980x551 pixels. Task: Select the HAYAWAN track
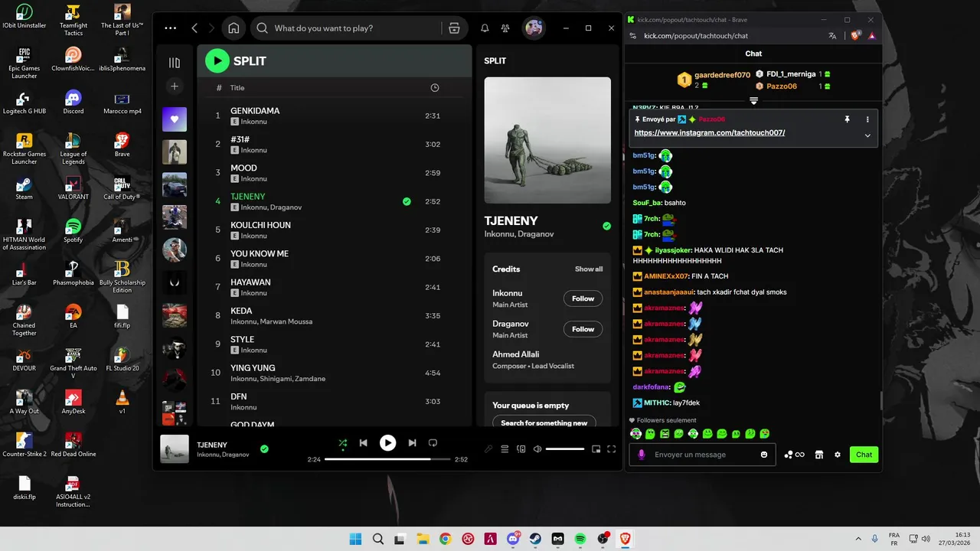coord(334,287)
